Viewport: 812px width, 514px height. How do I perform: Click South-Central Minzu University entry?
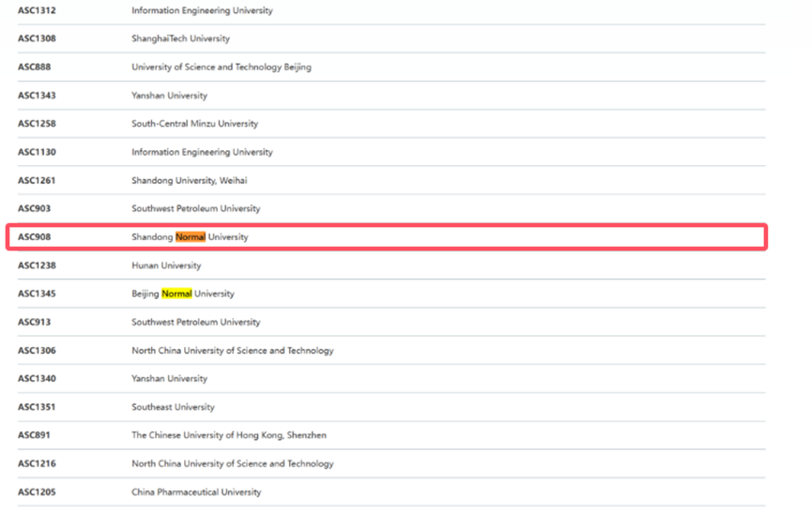click(x=194, y=124)
